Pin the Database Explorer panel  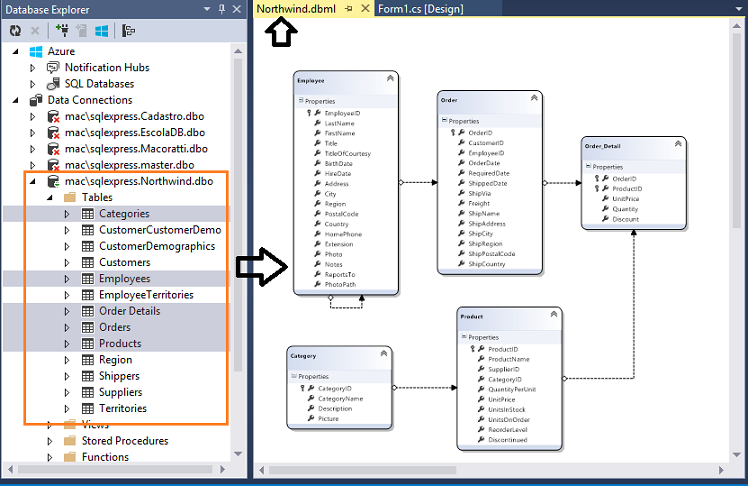(222, 9)
